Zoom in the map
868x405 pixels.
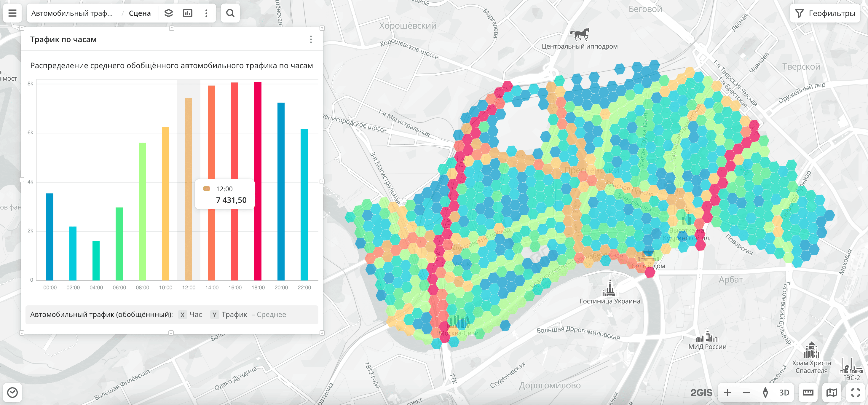coord(727,393)
